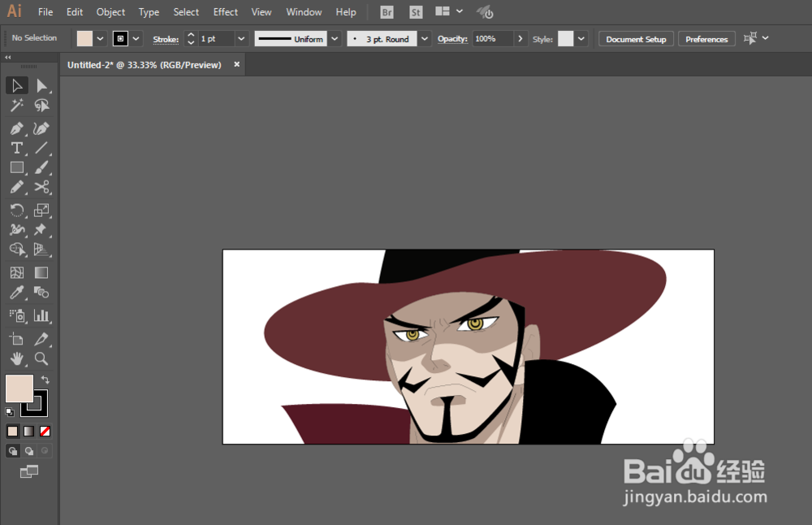Open the Window menu

304,12
